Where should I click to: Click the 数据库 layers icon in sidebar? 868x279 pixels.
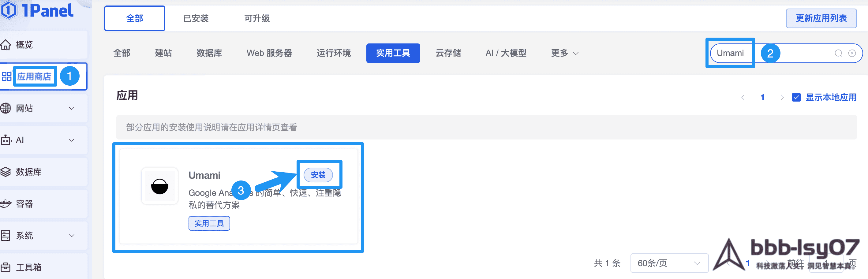coord(6,172)
